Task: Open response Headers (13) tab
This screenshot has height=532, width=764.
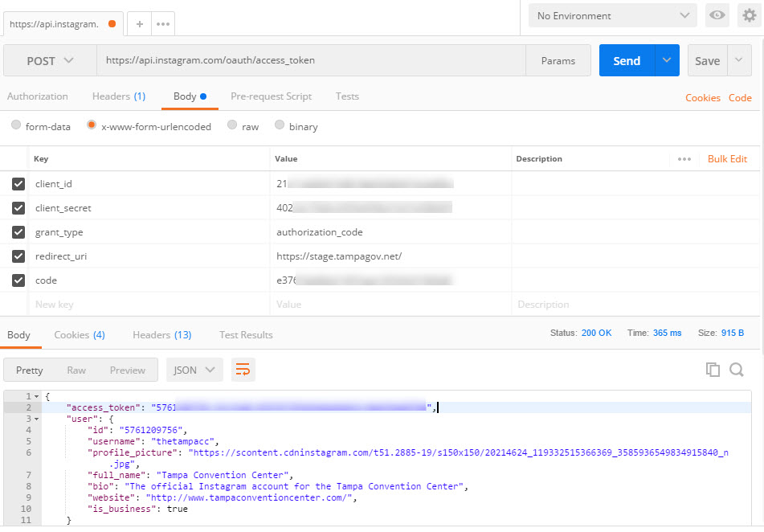Action: coord(161,335)
